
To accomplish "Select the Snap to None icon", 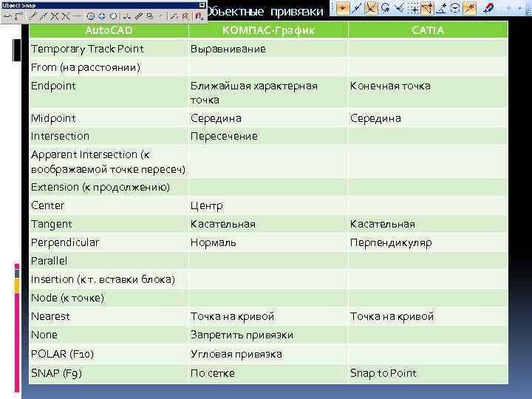I will [185, 16].
